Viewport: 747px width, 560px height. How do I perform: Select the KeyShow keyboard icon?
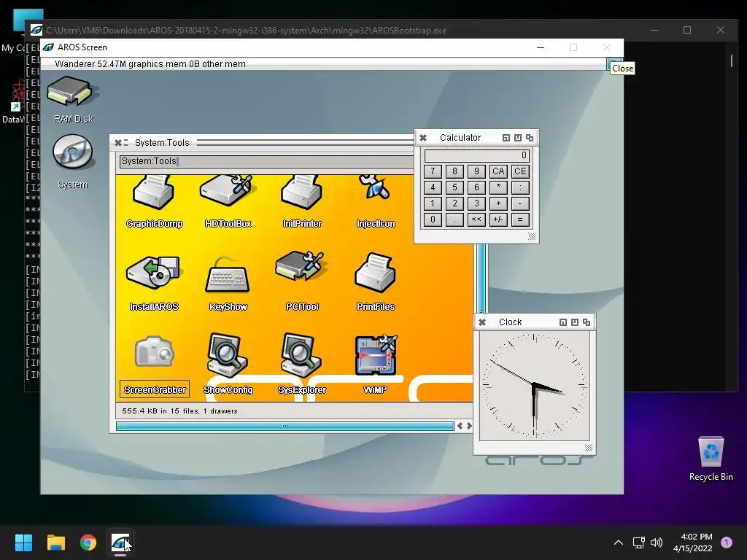(x=228, y=284)
